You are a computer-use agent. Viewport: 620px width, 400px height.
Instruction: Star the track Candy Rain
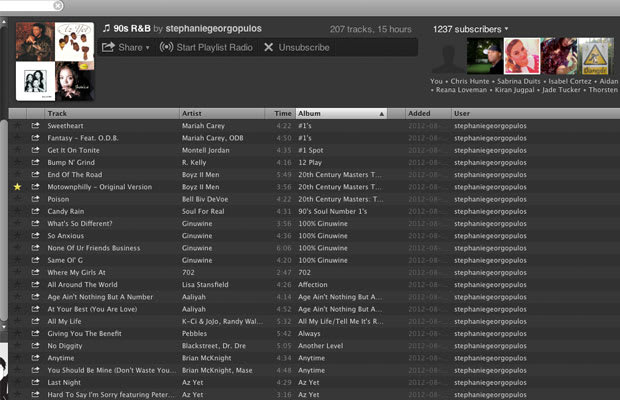[17, 211]
